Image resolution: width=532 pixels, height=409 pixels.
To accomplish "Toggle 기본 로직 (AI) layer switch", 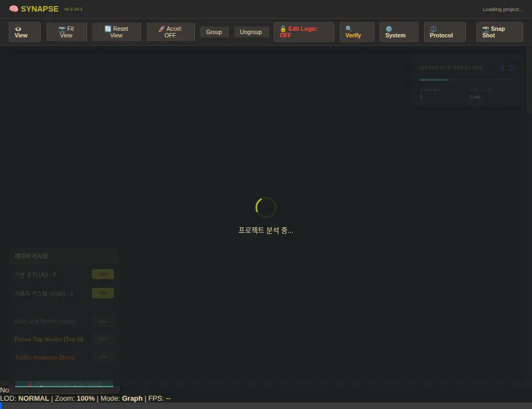I will (103, 274).
